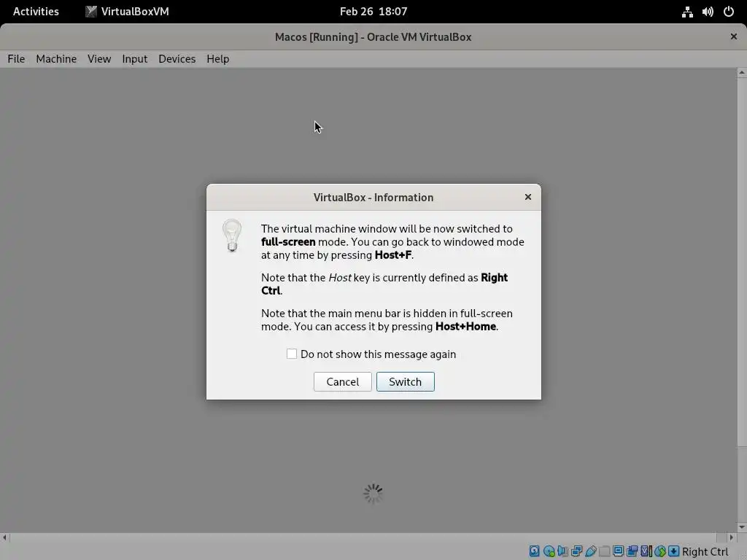Open the Devices menu
Screen dimensions: 747x560
177,58
